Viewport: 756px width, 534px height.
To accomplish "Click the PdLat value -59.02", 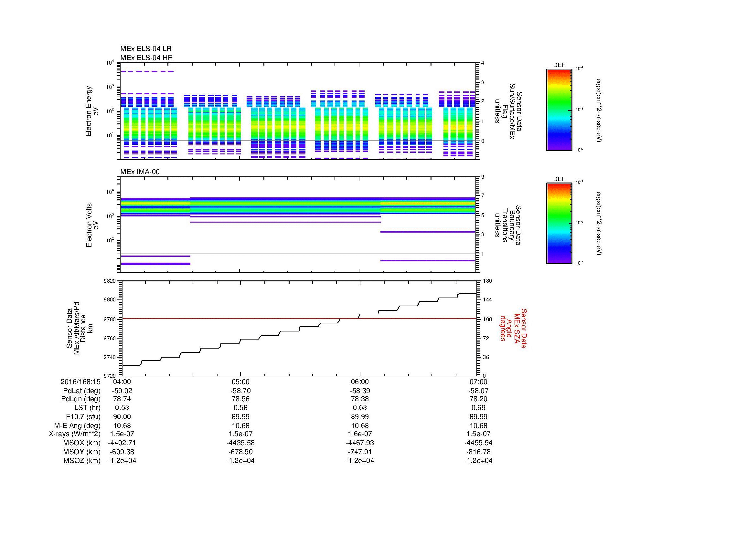I will 122,391.
